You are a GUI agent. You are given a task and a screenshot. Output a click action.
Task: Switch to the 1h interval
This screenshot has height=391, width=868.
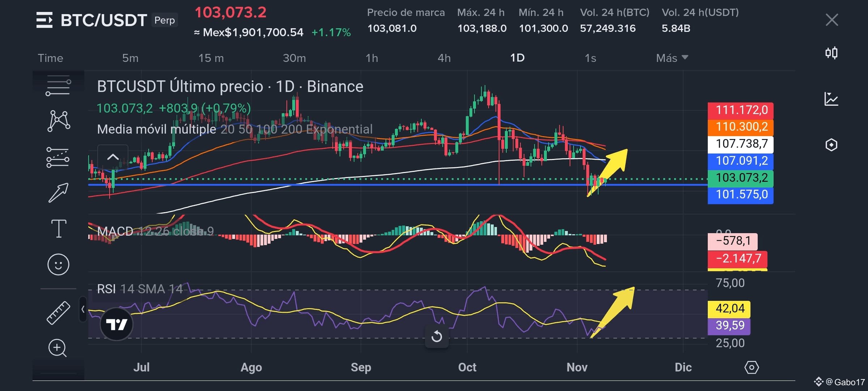click(372, 58)
